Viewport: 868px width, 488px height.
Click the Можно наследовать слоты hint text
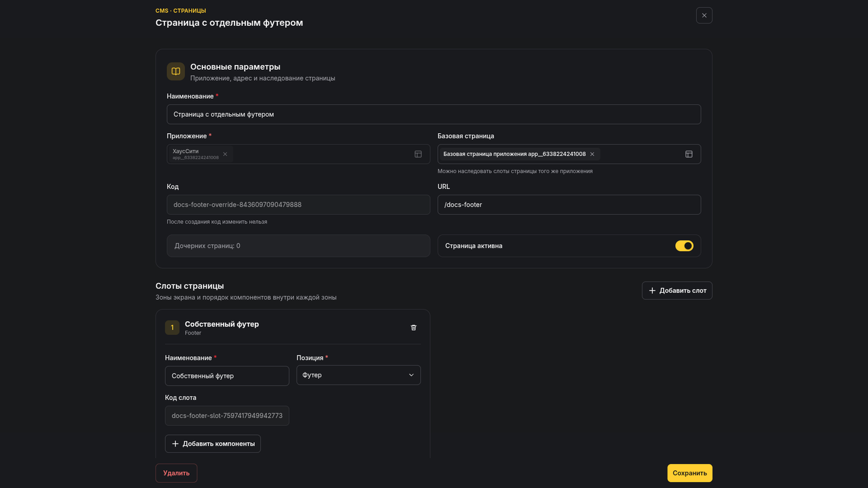(x=515, y=171)
